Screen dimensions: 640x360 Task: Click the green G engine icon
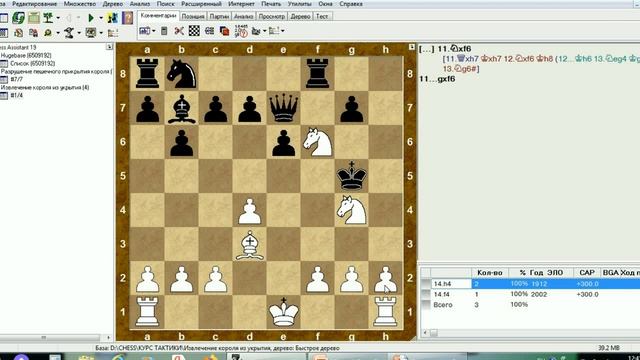pos(18,18)
